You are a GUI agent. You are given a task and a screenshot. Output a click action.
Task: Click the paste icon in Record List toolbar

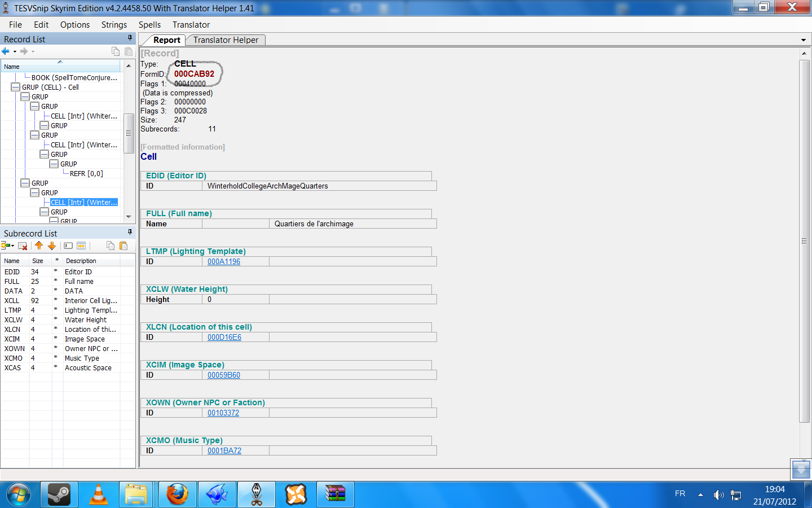point(129,51)
